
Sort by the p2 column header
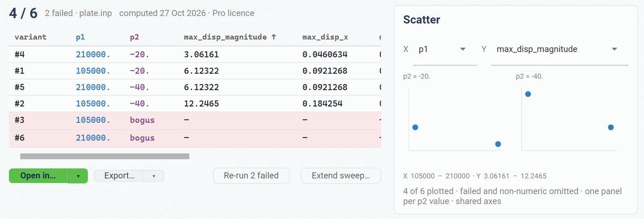click(134, 37)
